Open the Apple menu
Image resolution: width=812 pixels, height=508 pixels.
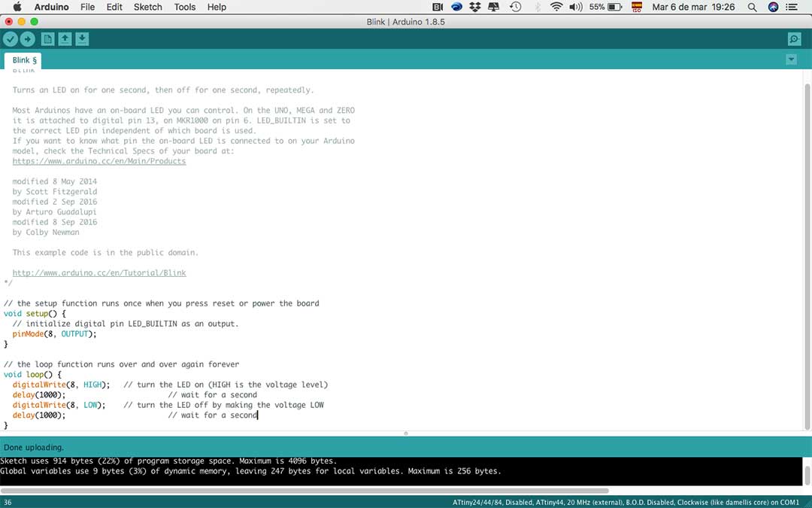pyautogui.click(x=17, y=7)
